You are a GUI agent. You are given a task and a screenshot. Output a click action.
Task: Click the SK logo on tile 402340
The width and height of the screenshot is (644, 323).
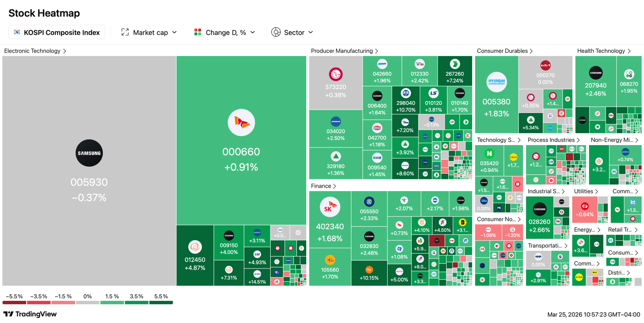330,207
